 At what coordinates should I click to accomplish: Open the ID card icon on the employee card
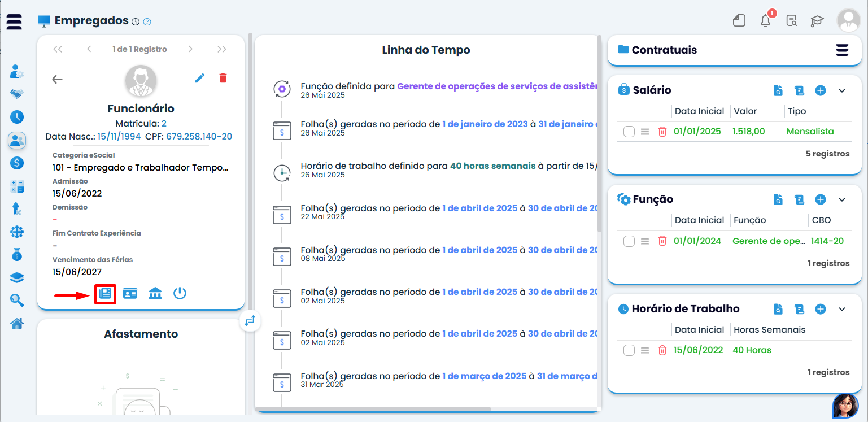pyautogui.click(x=130, y=294)
